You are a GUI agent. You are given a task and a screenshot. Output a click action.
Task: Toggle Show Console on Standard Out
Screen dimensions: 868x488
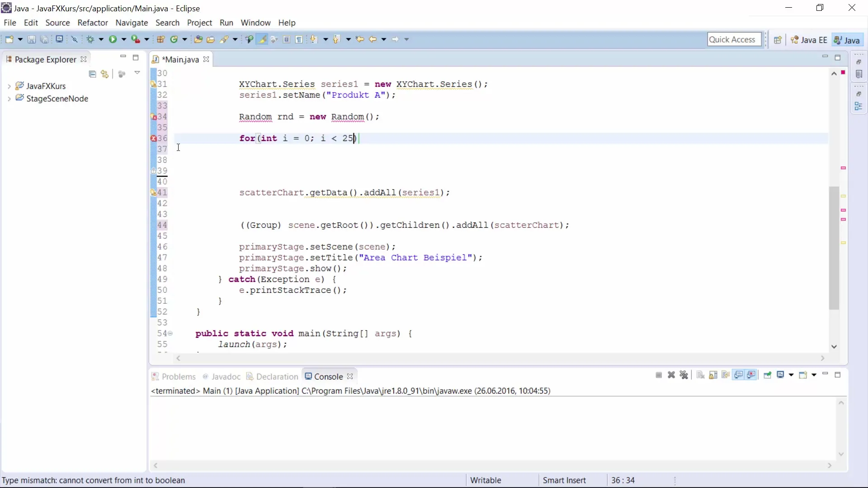click(x=739, y=375)
